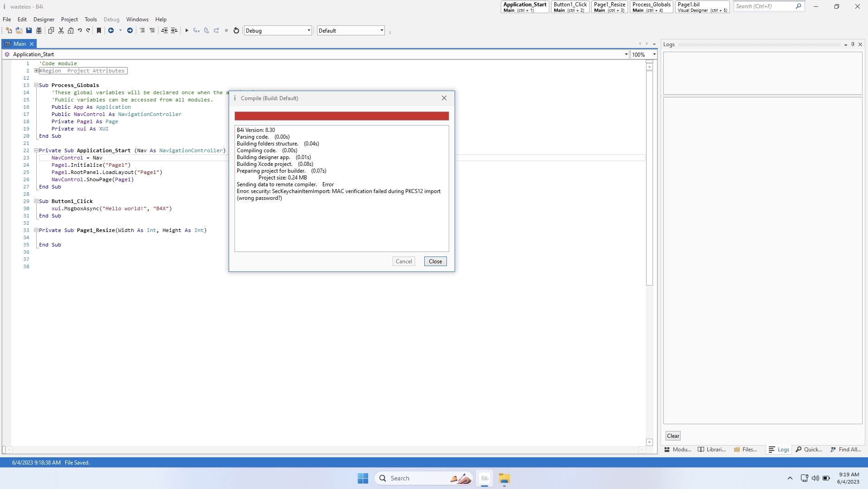Click the Windows taskbar Search box

[423, 478]
